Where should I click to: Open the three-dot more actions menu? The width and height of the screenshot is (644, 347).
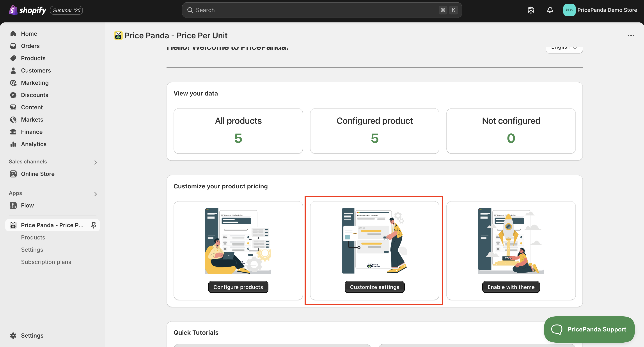tap(631, 35)
